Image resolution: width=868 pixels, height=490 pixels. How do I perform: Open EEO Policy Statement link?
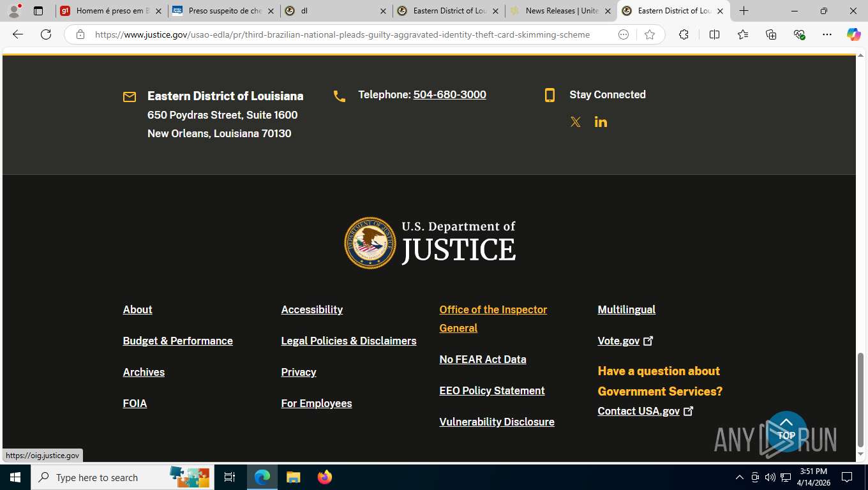coord(492,390)
